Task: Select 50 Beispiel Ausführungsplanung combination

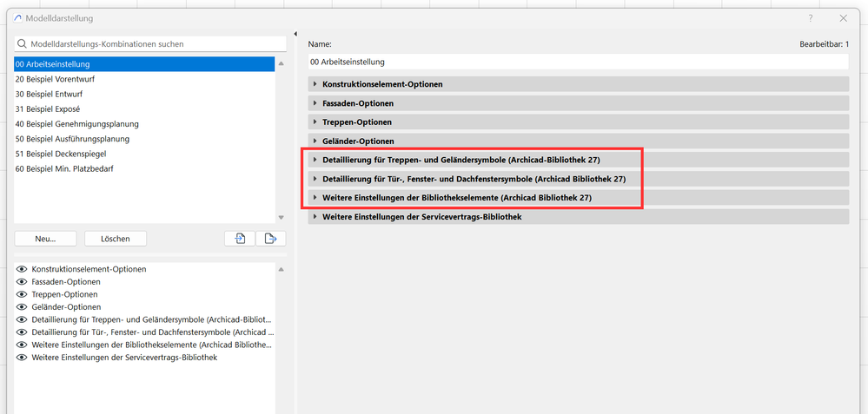Action: pos(144,139)
